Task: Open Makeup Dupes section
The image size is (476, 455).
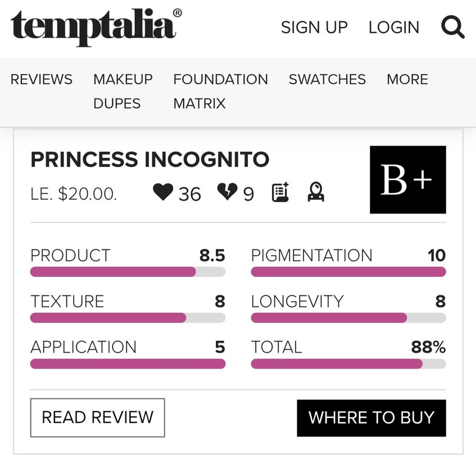Action: [x=123, y=91]
